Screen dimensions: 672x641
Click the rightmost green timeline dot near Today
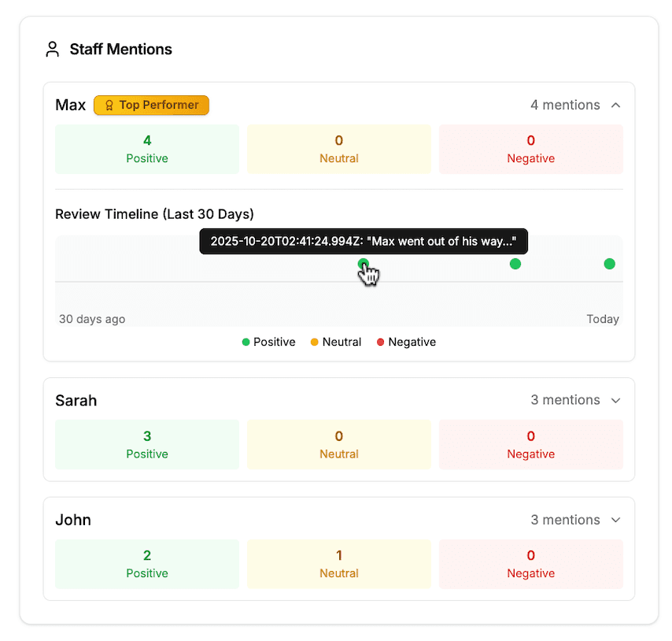(x=610, y=264)
